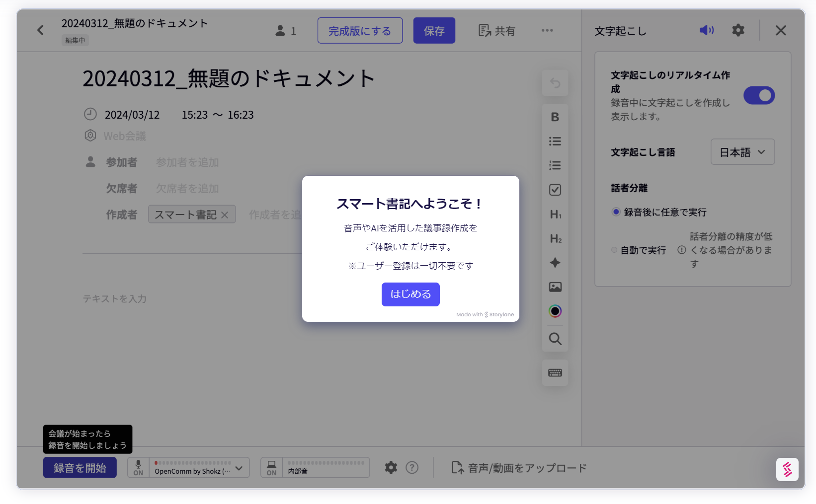Add a checkbox item from toolbar

click(x=555, y=190)
